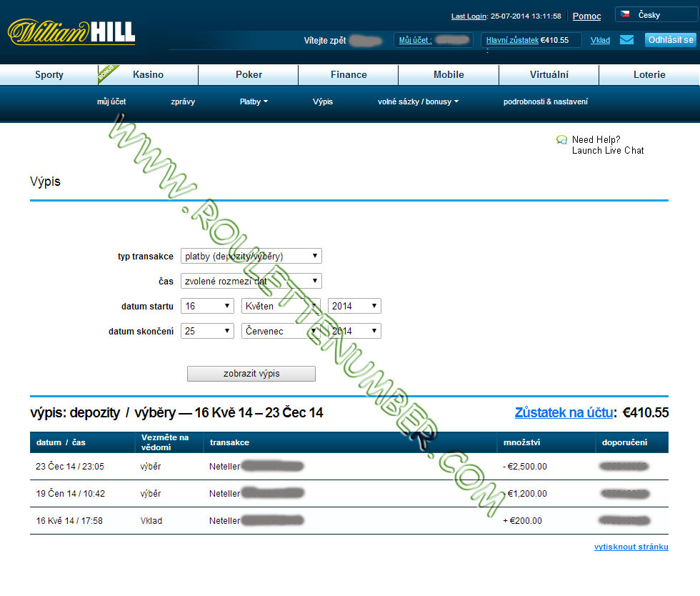The height and width of the screenshot is (596, 700).
Task: Click the Last Login link
Action: 469,16
